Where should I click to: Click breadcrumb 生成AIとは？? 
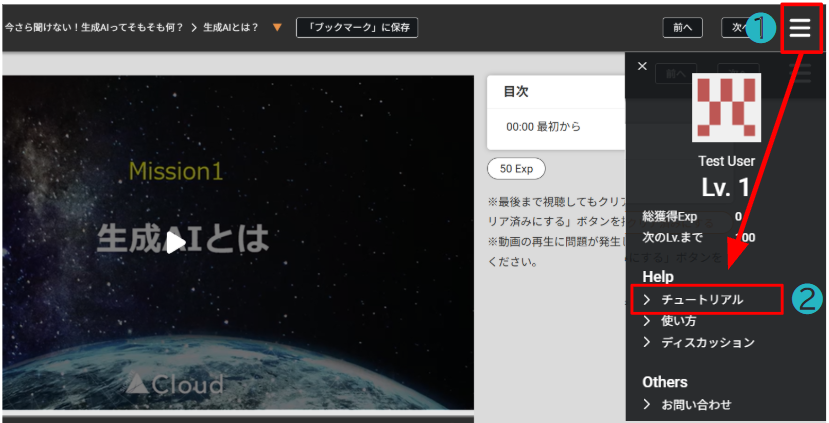tap(231, 27)
